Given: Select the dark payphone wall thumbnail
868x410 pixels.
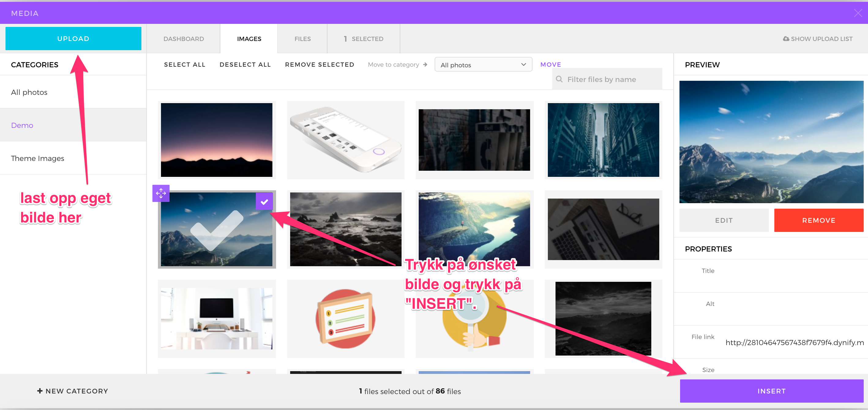Looking at the screenshot, I should pos(474,140).
